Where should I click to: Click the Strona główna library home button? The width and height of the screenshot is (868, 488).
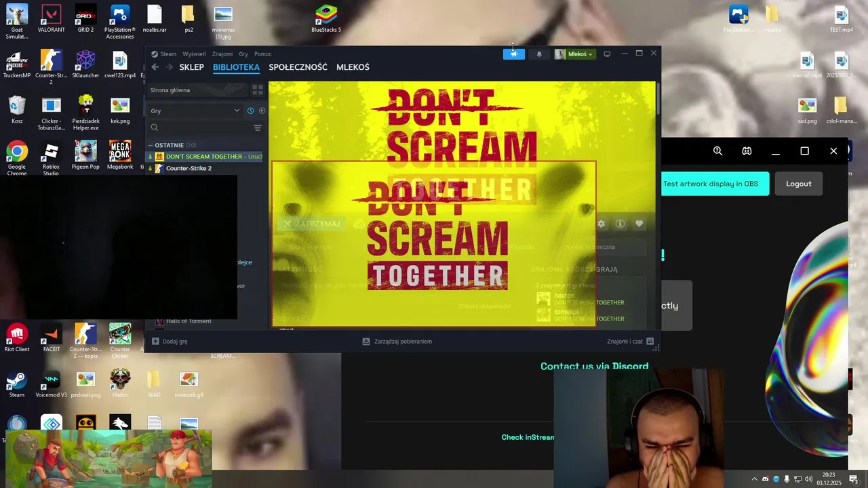(196, 89)
